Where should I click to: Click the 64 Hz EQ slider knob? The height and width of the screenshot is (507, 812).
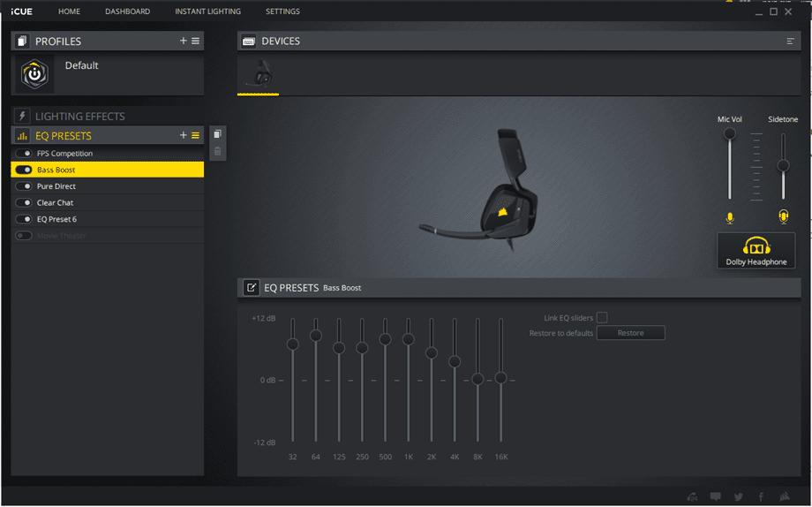316,336
